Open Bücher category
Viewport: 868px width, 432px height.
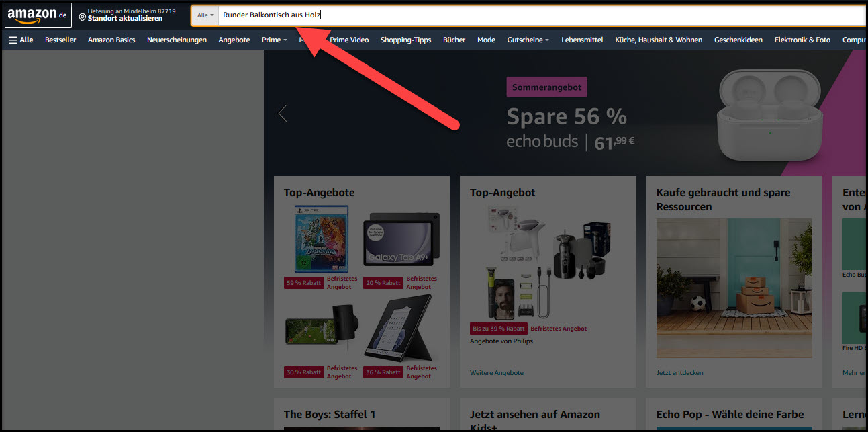point(454,40)
